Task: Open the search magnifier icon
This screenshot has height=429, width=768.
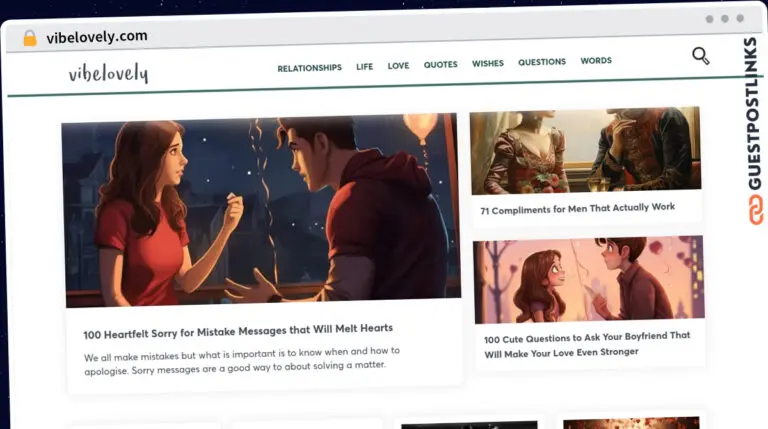Action: [700, 56]
